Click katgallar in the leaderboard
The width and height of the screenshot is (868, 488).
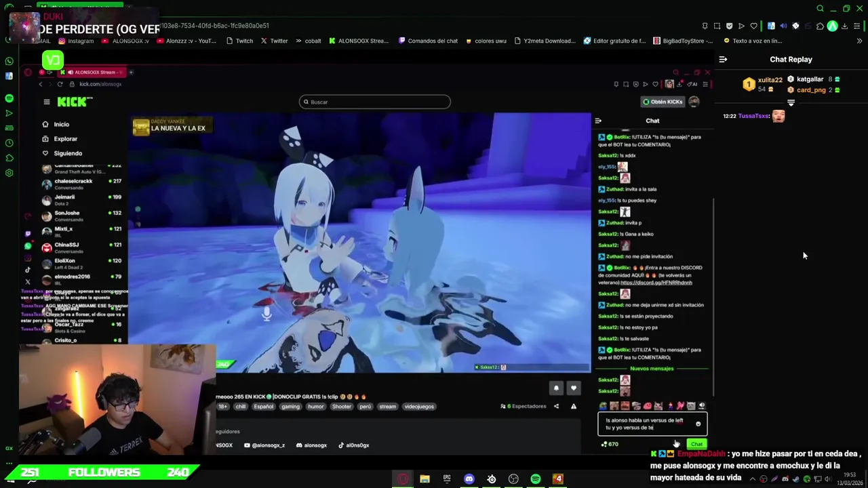(810, 79)
